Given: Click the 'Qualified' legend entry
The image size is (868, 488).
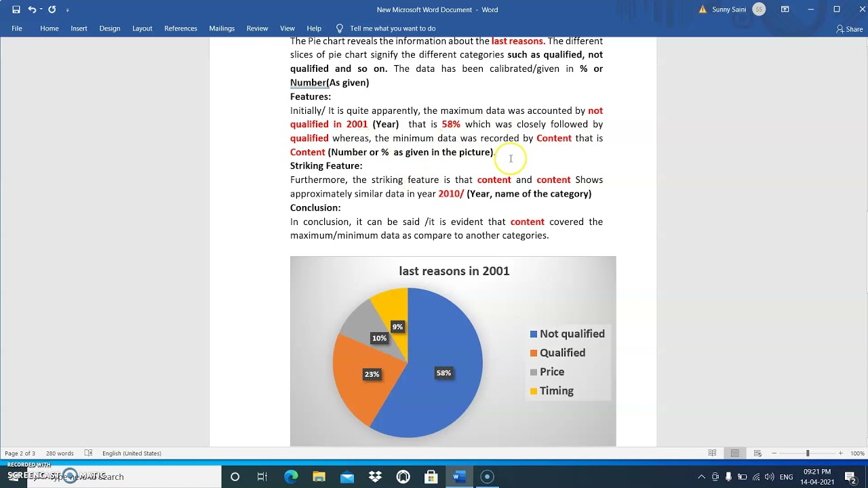Looking at the screenshot, I should click(x=557, y=353).
